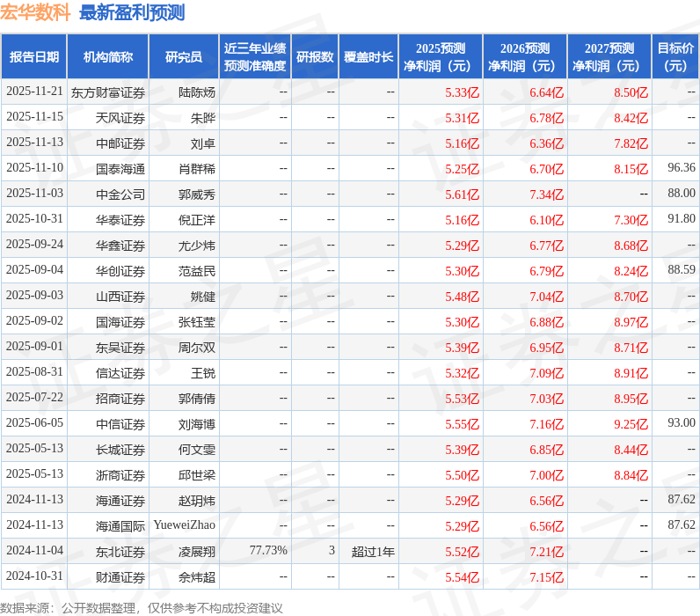700x616 pixels.
Task: Select 东方财富证券 institution cell
Action: (108, 92)
